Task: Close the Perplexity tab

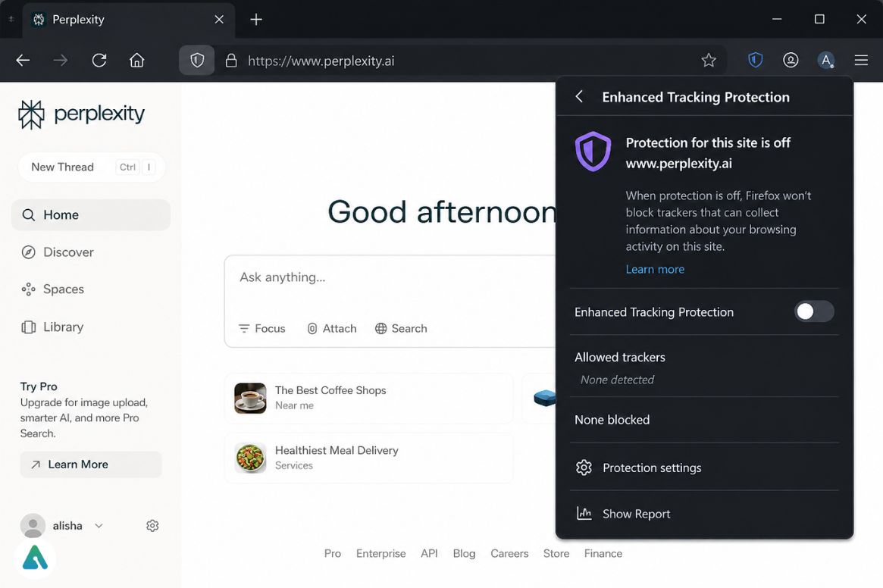Action: (219, 20)
